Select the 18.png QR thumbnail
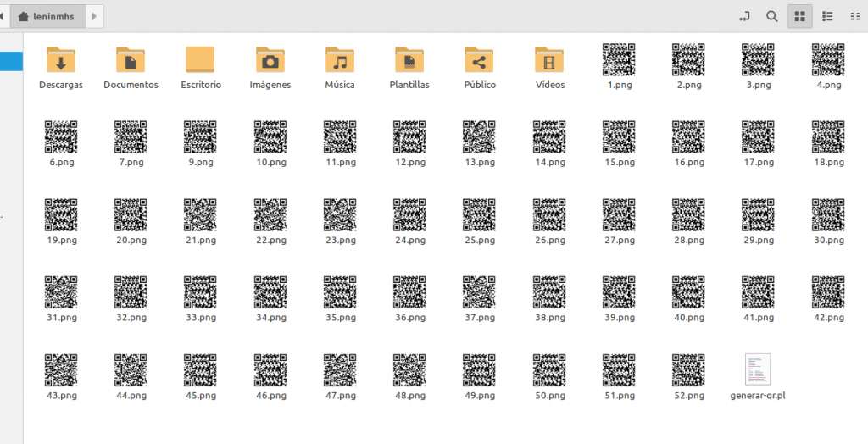Viewport: 868px width, 444px height. point(828,137)
